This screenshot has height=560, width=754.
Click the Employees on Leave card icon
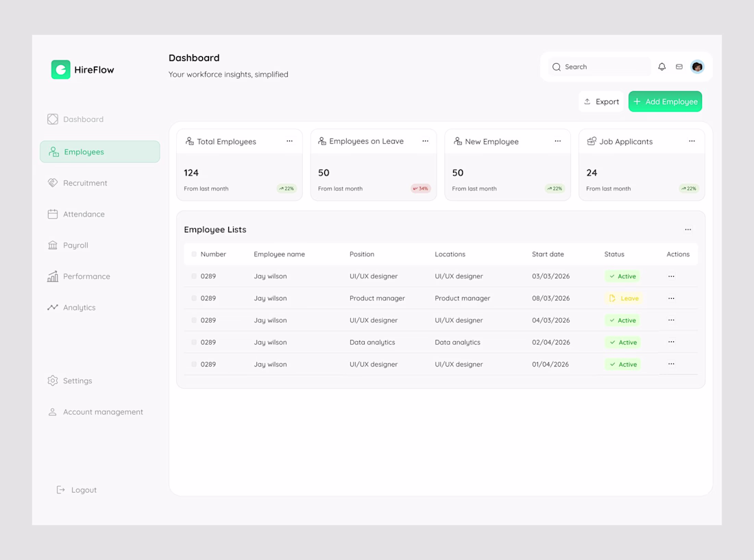[322, 141]
